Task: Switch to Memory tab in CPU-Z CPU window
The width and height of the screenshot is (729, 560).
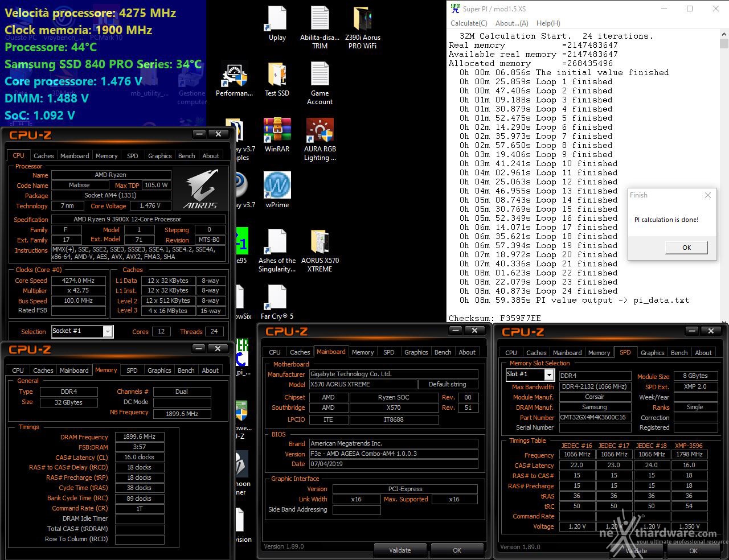Action: (x=107, y=156)
